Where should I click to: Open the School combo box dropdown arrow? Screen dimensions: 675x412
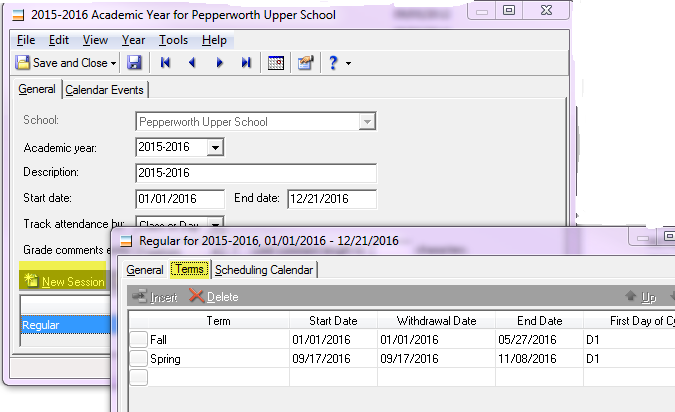tap(367, 122)
